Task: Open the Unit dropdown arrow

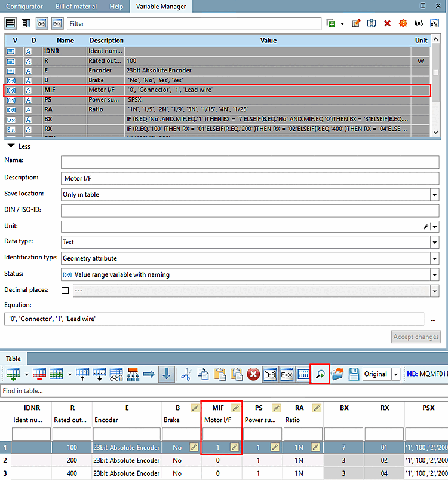Action: [435, 227]
